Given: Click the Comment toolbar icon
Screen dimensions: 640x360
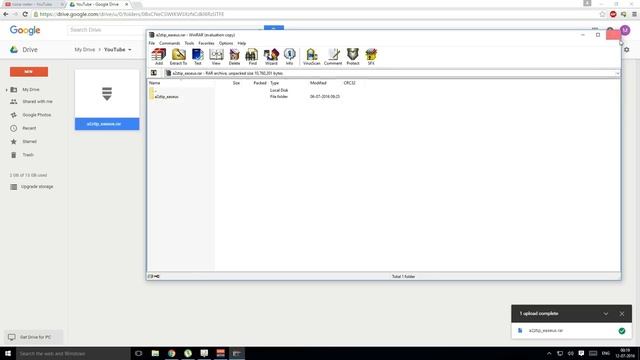Looking at the screenshot, I should tap(333, 56).
